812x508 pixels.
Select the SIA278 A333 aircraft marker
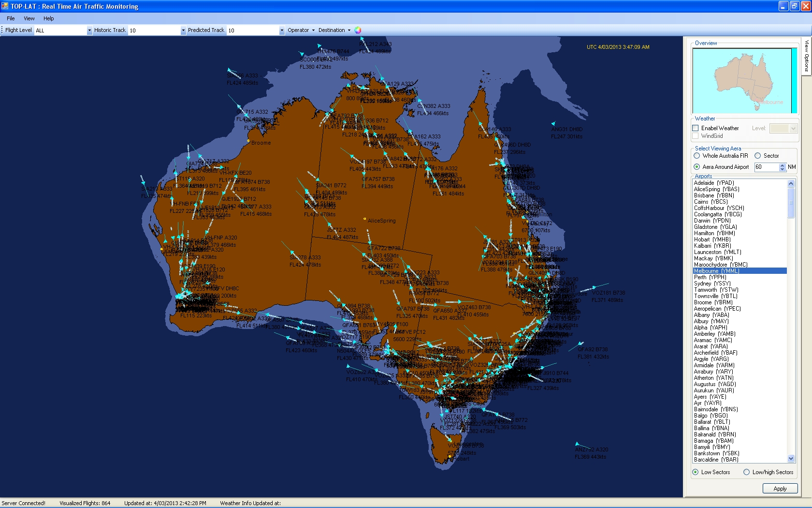[x=292, y=252]
